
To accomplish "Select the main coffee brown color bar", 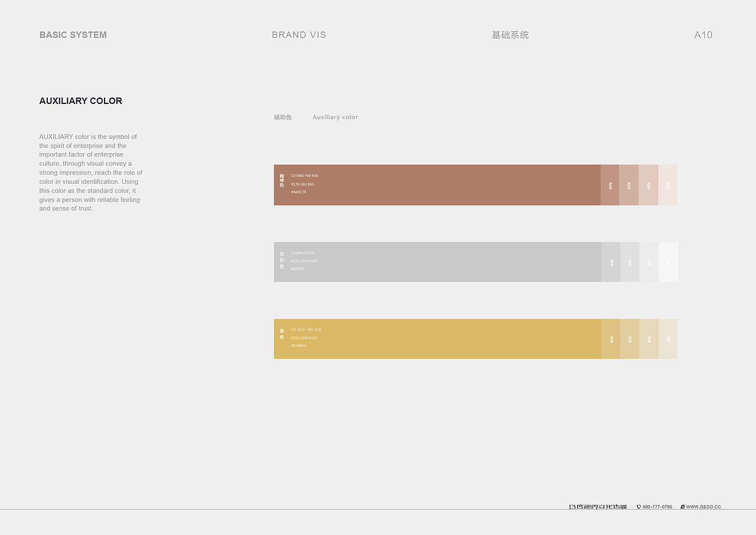I will [x=437, y=185].
